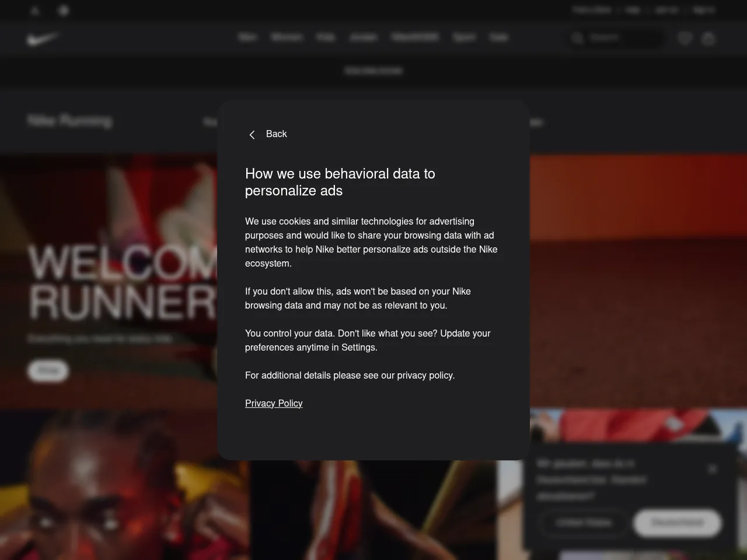Open the shopping bag icon
Viewport: 747px width, 560px height.
[x=708, y=38]
